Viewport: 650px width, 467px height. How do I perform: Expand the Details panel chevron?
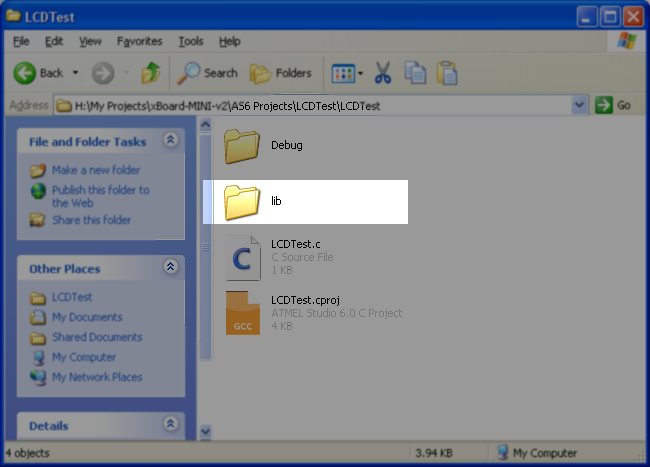(x=170, y=423)
